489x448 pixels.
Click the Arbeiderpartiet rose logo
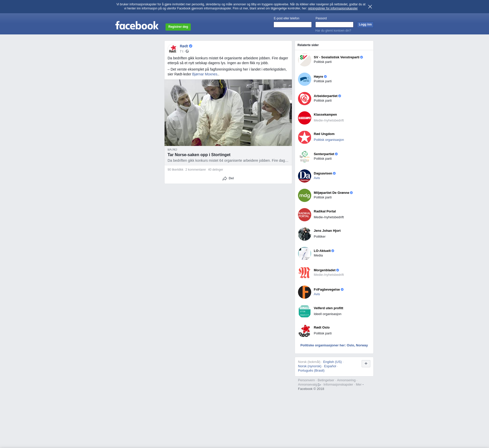coord(305,99)
